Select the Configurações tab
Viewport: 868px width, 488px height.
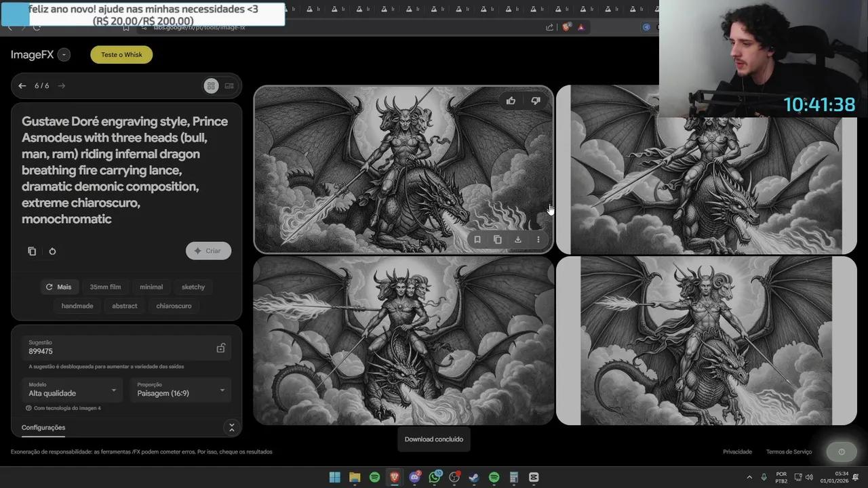(x=43, y=428)
